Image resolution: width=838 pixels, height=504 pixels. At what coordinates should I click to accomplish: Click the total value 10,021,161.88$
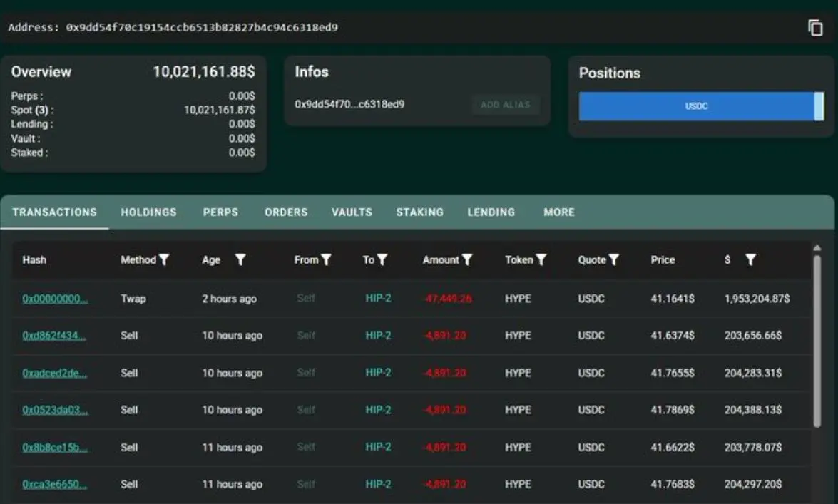point(204,71)
